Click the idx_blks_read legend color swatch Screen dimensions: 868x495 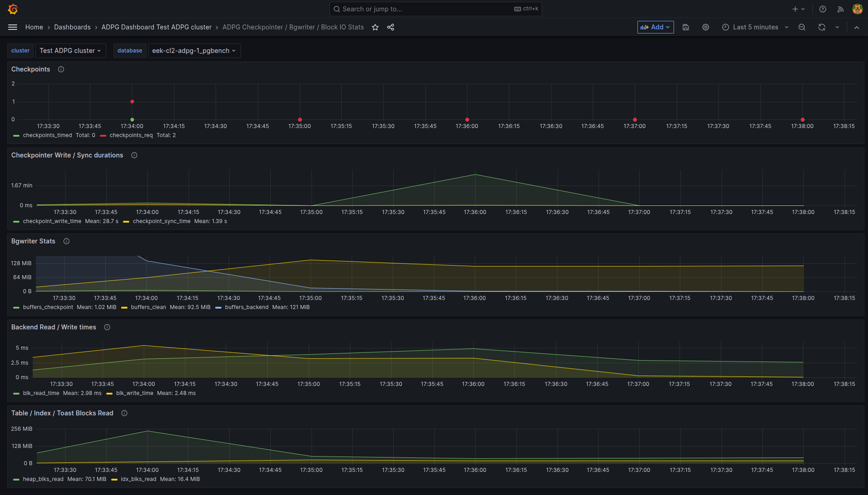tap(114, 479)
